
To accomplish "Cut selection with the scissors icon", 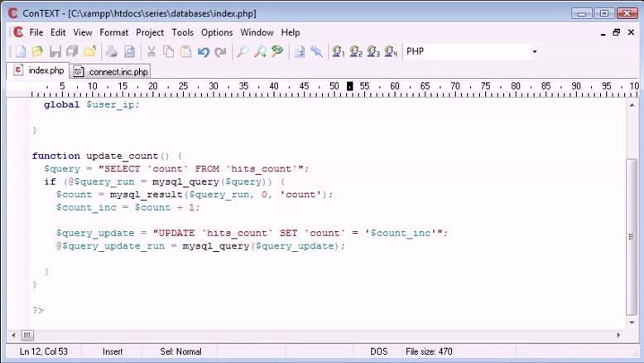I will 151,51.
